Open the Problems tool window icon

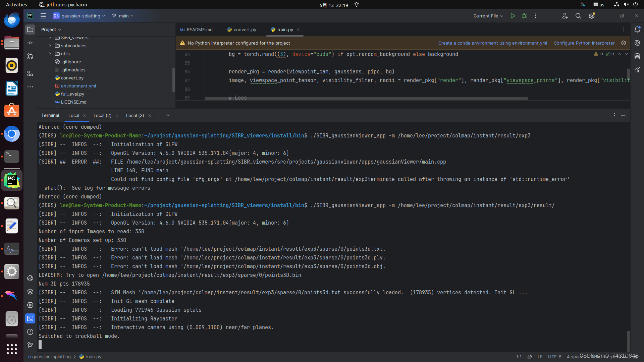[x=30, y=332]
